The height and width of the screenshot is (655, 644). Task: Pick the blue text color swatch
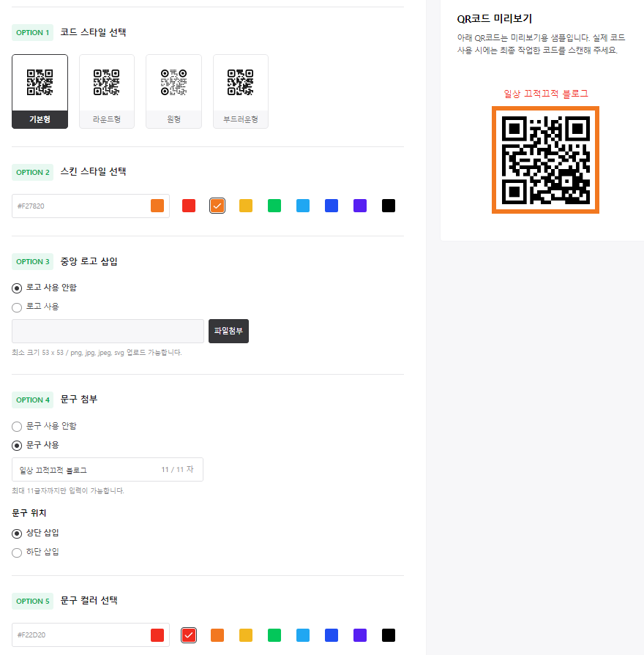click(332, 635)
